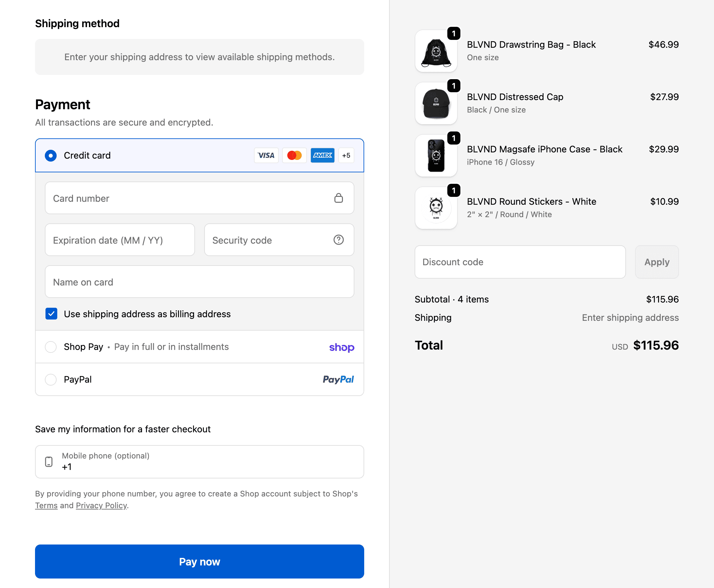Click the security code help icon
This screenshot has width=714, height=588.
click(x=339, y=240)
